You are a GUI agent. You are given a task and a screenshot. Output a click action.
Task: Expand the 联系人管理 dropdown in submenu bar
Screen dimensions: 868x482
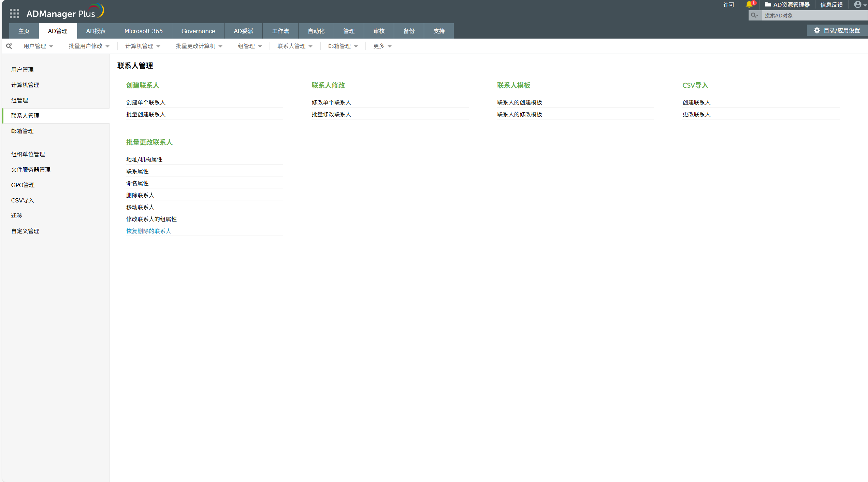click(x=295, y=46)
